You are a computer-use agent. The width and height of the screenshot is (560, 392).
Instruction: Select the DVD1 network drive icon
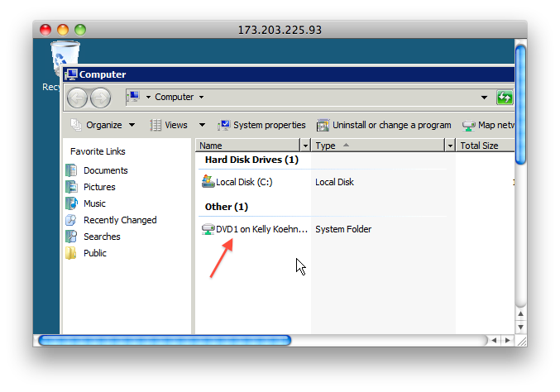[x=208, y=229]
